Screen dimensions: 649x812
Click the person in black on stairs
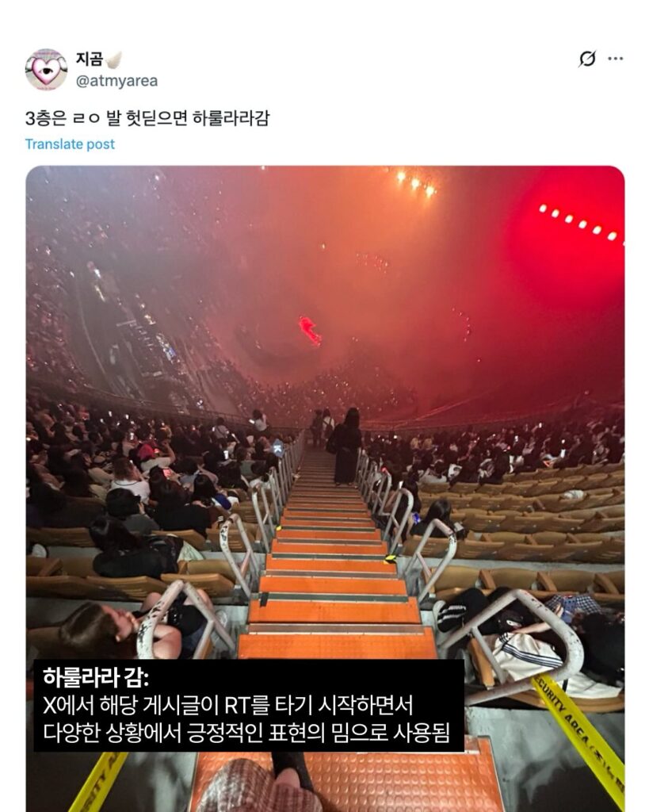(x=345, y=446)
